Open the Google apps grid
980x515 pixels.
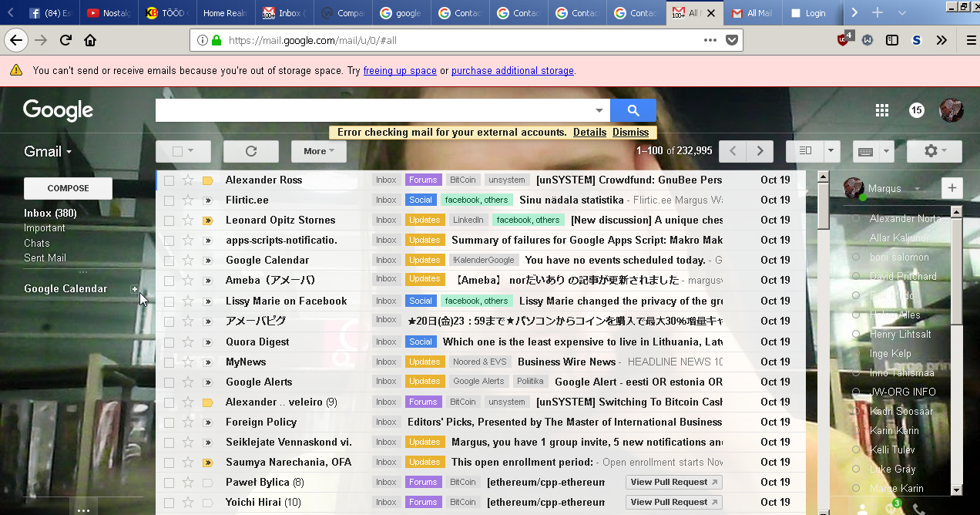[x=882, y=110]
